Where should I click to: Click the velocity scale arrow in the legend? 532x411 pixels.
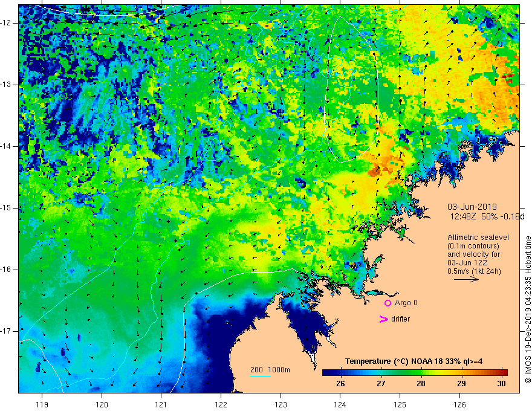466,279
